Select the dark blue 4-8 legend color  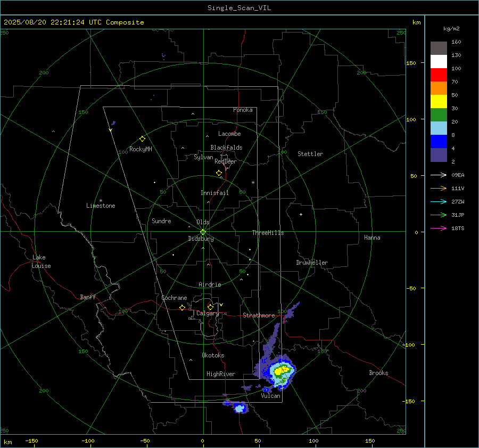[439, 141]
